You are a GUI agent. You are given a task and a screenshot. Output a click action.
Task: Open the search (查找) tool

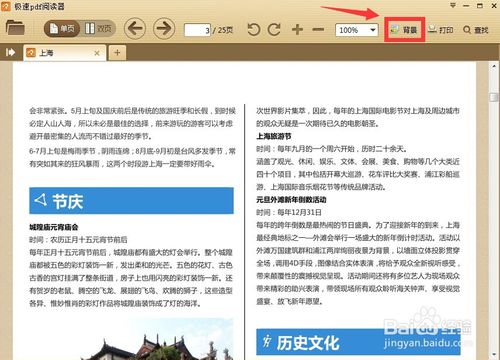476,30
